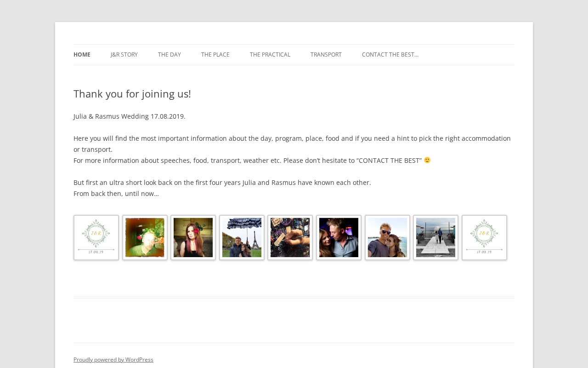The width and height of the screenshot is (588, 368).
Task: Click the Julia & Rasmus Wedding date text
Action: click(130, 116)
